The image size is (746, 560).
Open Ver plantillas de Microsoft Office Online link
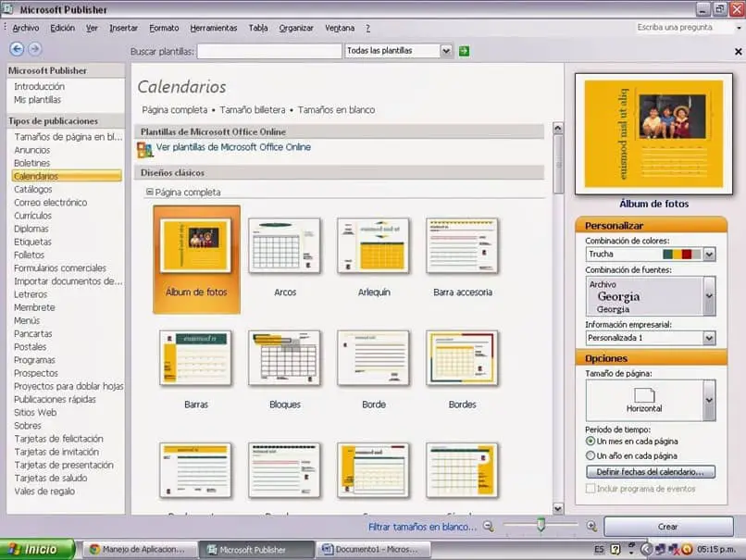point(233,147)
